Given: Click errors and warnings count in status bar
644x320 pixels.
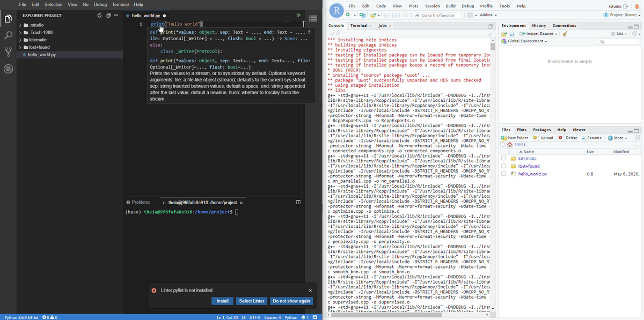Looking at the screenshot, I should click(x=49, y=317).
